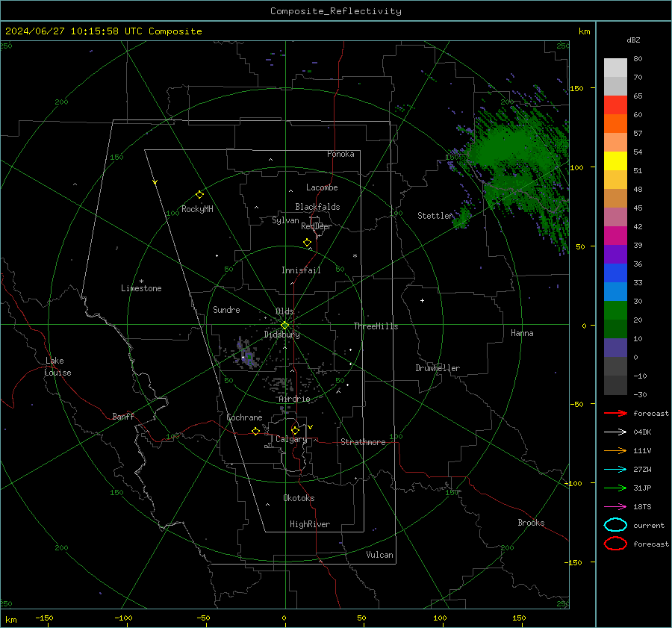The height and width of the screenshot is (628, 672).
Task: Click the RockyMH label
Action: point(197,209)
